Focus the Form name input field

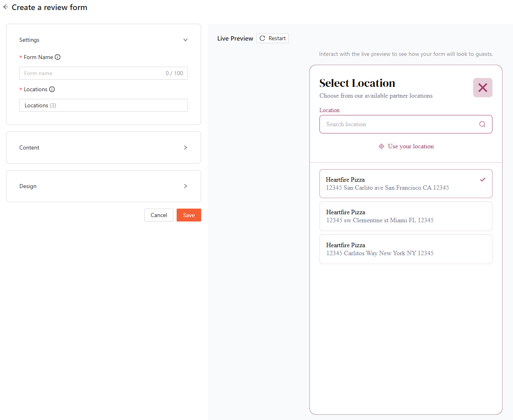93,73
